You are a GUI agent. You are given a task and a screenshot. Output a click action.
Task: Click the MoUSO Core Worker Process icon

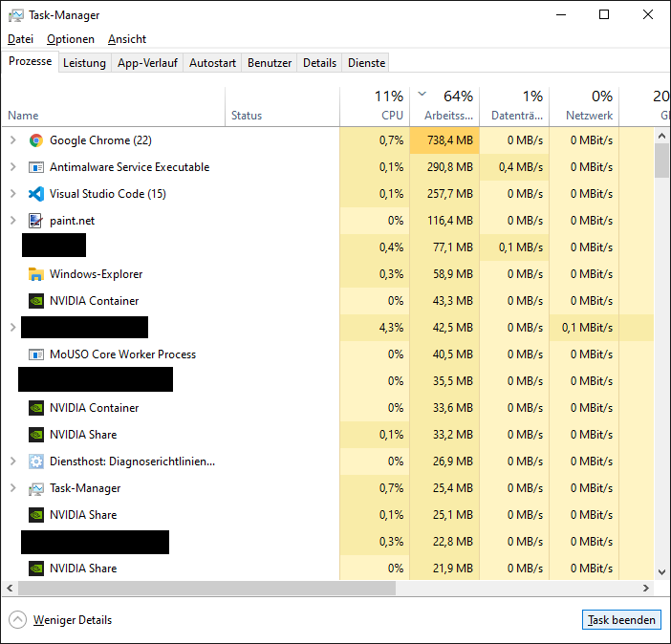click(x=36, y=354)
